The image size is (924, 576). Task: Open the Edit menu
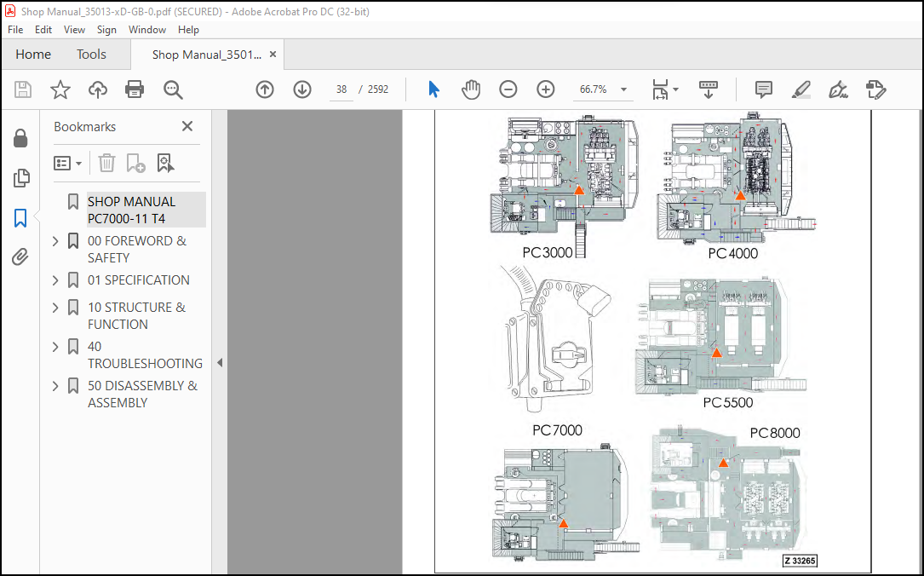tap(43, 30)
